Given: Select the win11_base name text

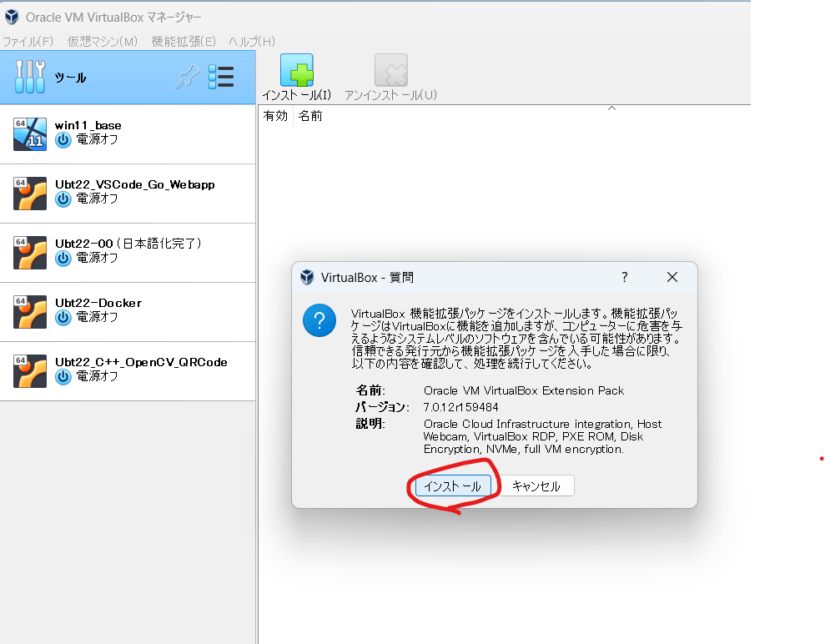Looking at the screenshot, I should (88, 125).
